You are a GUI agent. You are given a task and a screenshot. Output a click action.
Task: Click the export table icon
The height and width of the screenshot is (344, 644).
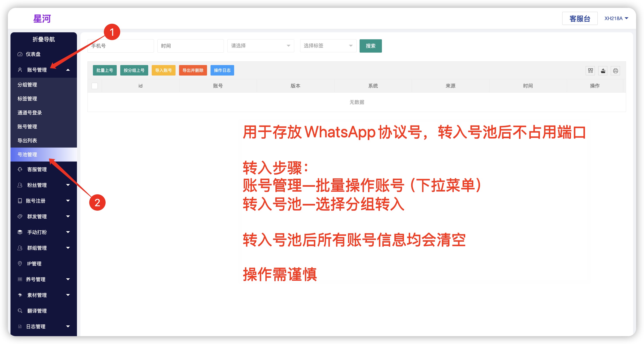(x=603, y=71)
